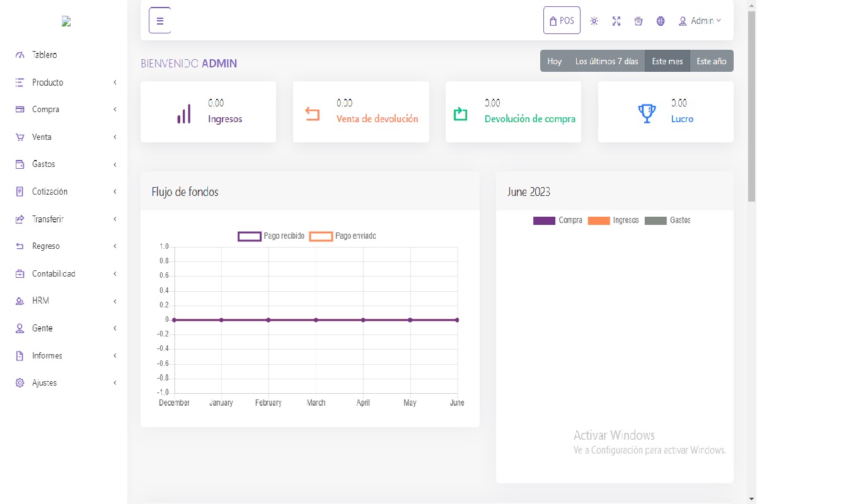Screen dimensions: 861x504
Task: Click the Compra card icon in sidebar
Action: [x=20, y=110]
